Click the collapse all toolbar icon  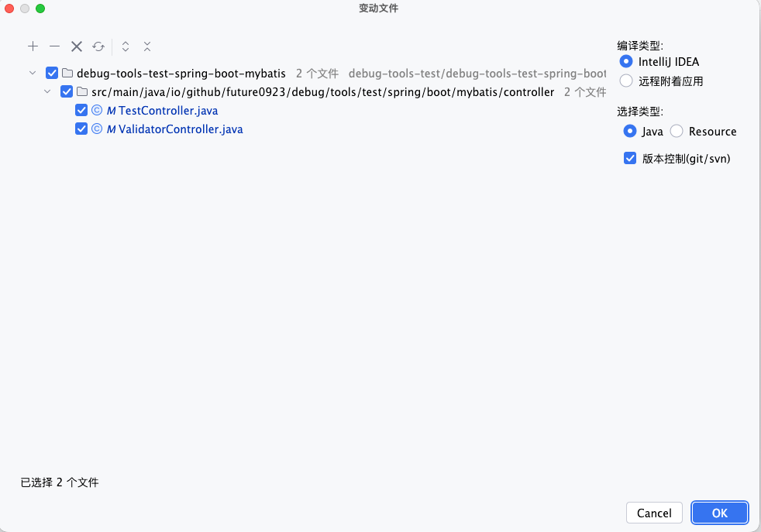click(x=147, y=46)
